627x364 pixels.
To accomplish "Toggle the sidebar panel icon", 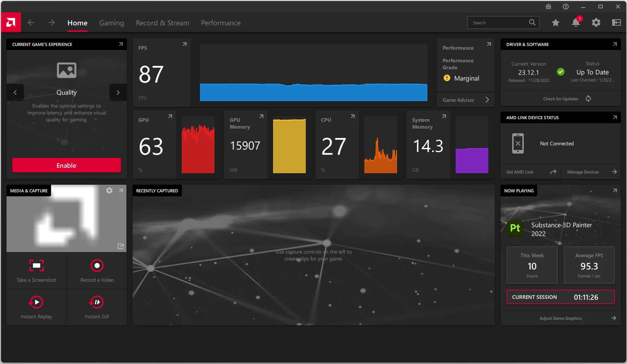I will 616,22.
